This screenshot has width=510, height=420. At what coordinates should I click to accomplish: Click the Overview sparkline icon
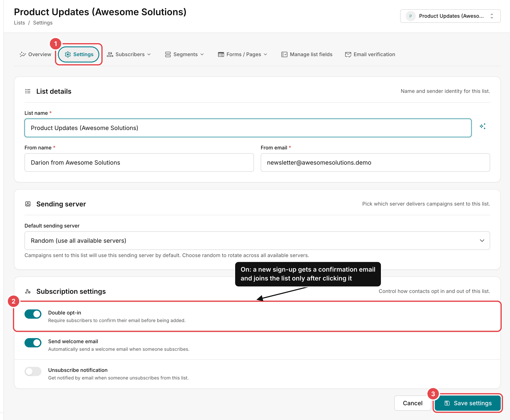23,54
